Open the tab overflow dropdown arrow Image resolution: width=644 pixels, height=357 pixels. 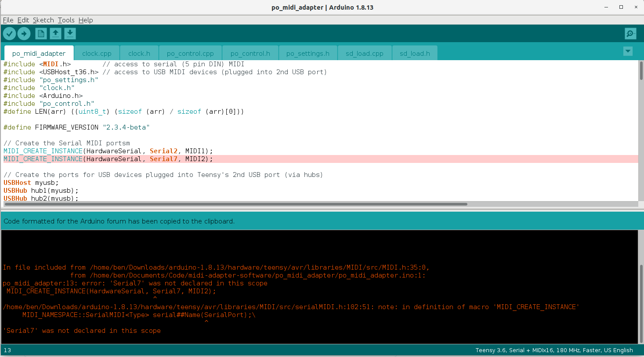tap(627, 51)
